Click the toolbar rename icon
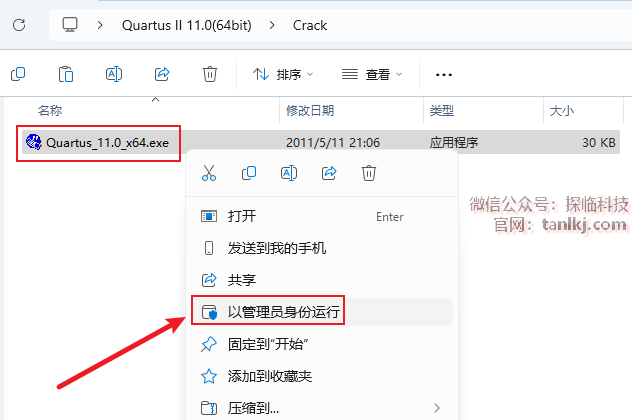The image size is (632, 420). [x=114, y=74]
